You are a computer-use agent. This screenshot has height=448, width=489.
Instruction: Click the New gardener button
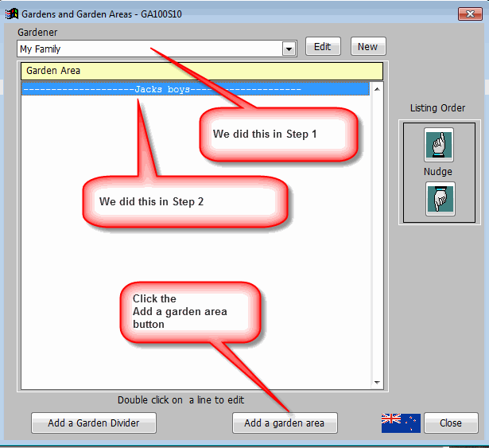point(368,46)
